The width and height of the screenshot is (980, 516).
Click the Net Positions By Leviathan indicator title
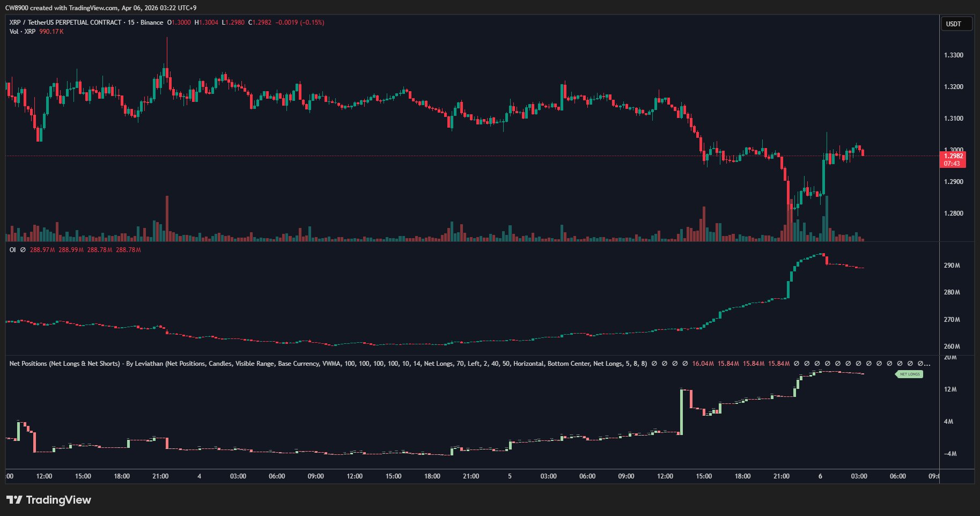click(328, 364)
